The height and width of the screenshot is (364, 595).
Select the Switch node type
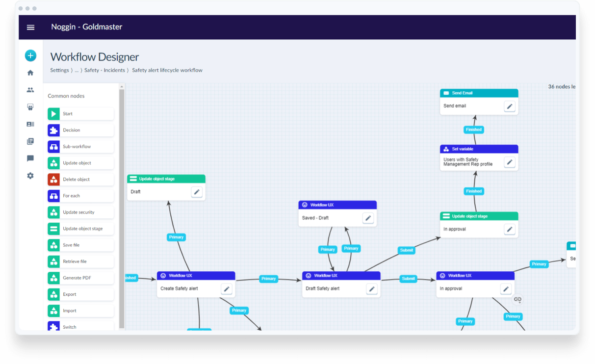coord(80,326)
